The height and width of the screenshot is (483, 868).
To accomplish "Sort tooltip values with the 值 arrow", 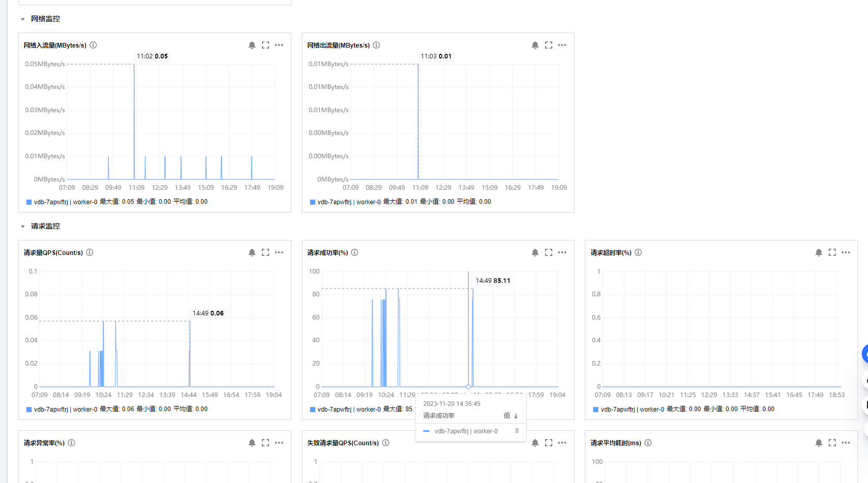I will (516, 416).
